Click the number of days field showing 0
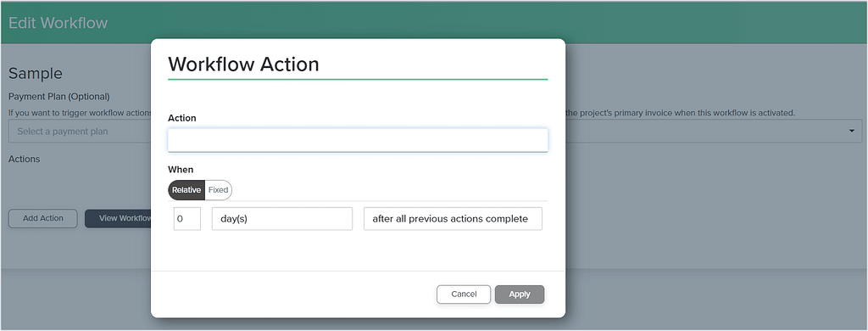868x331 pixels. [187, 218]
